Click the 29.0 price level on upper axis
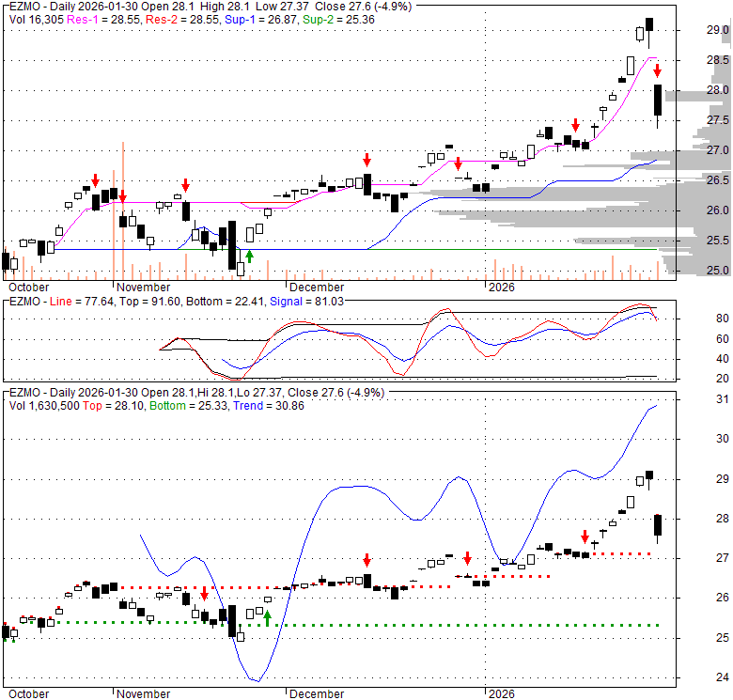The height and width of the screenshot is (700, 733). coord(718,30)
